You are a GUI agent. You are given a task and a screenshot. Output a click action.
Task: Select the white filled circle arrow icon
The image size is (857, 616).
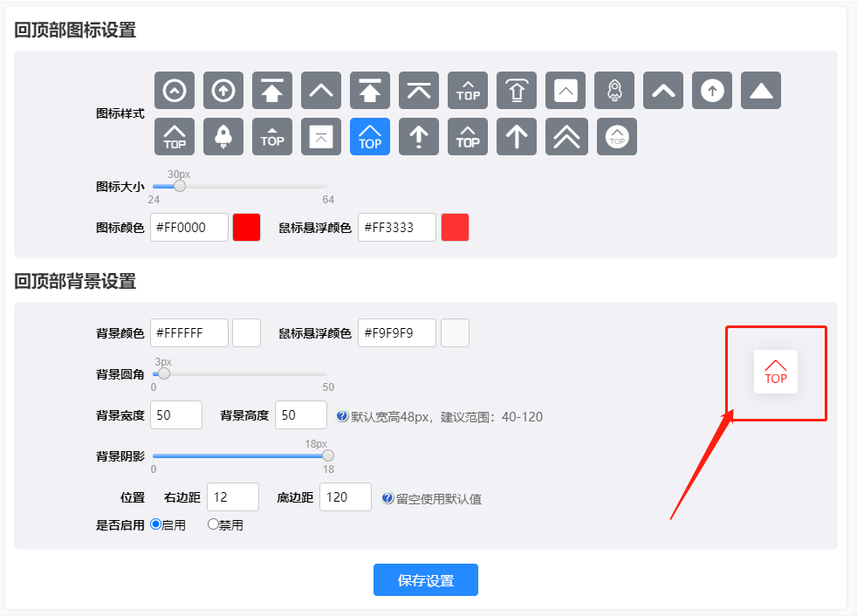(712, 91)
